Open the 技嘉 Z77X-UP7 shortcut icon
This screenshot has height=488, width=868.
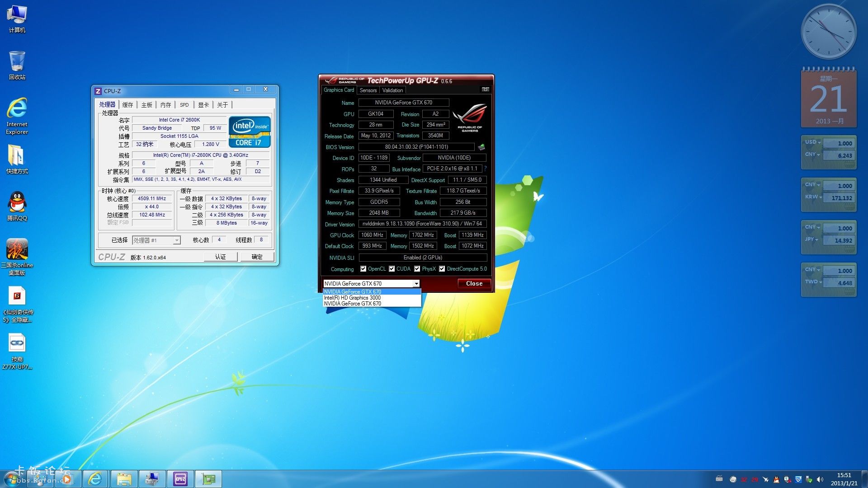(17, 352)
